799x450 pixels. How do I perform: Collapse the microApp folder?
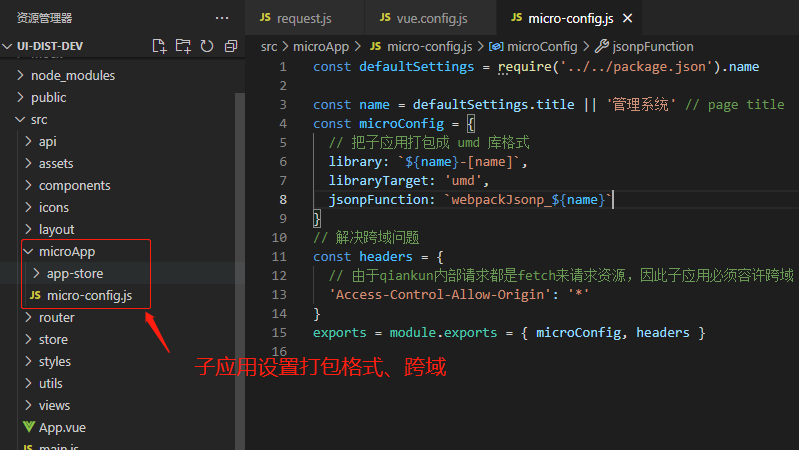(x=66, y=251)
